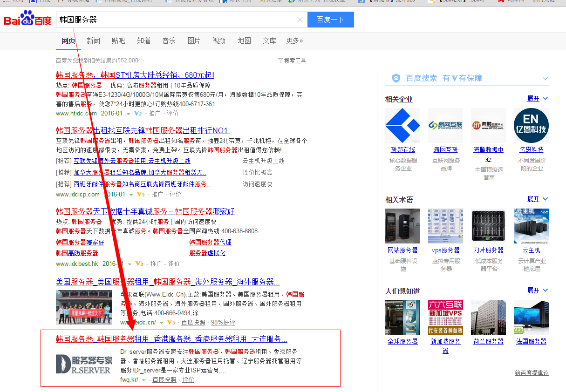Click the V2 badge next to www.htidc.com
Screen dimensions: 566x392
(138, 113)
